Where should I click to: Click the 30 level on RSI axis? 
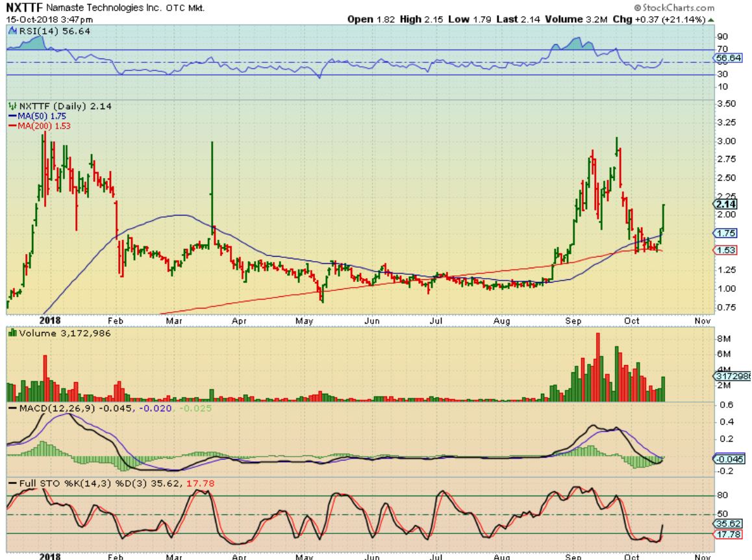[722, 74]
